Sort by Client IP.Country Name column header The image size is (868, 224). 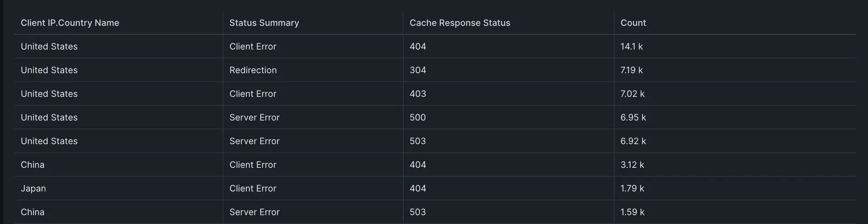(70, 23)
